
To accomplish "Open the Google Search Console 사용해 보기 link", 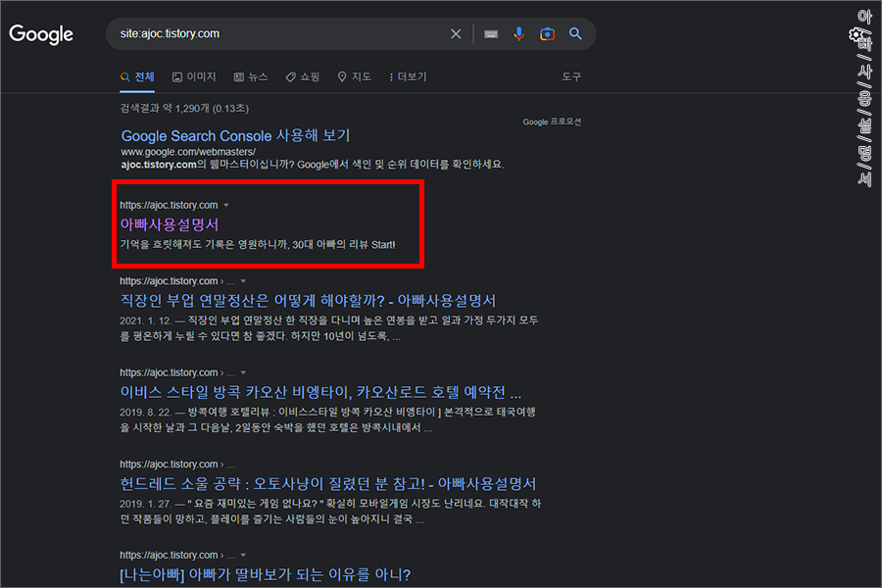I will pos(235,135).
